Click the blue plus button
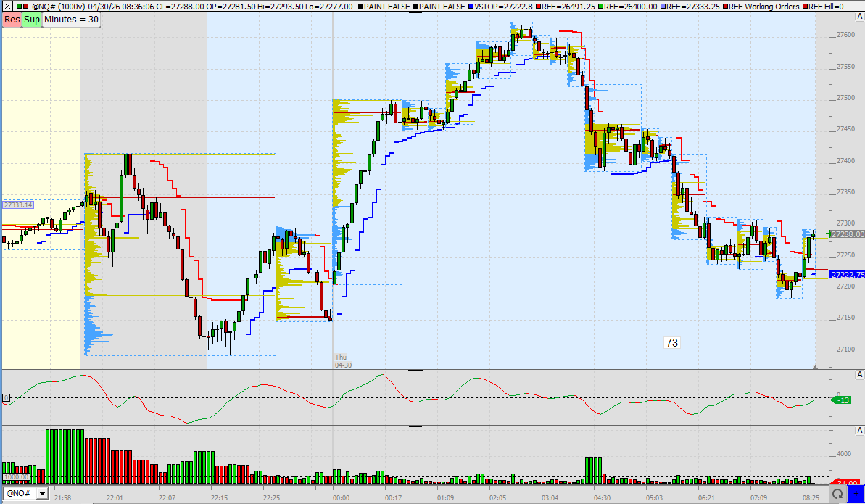Viewport: 865px width, 504px height. coord(855,493)
